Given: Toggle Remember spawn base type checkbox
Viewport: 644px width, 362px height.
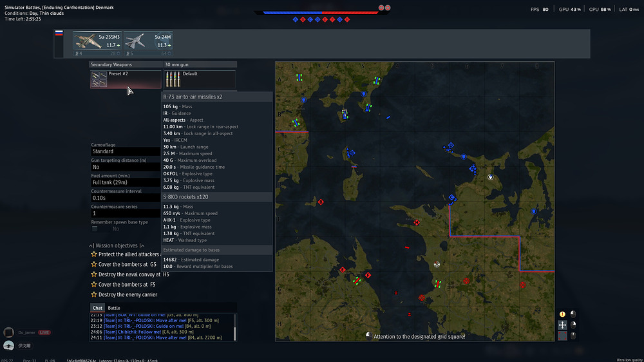Looking at the screenshot, I should [95, 229].
